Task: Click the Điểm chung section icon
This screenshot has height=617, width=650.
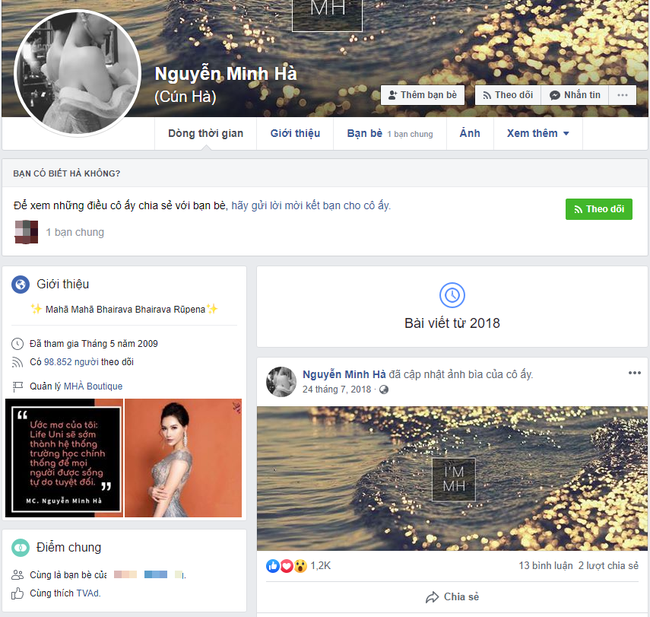Action: tap(20, 548)
